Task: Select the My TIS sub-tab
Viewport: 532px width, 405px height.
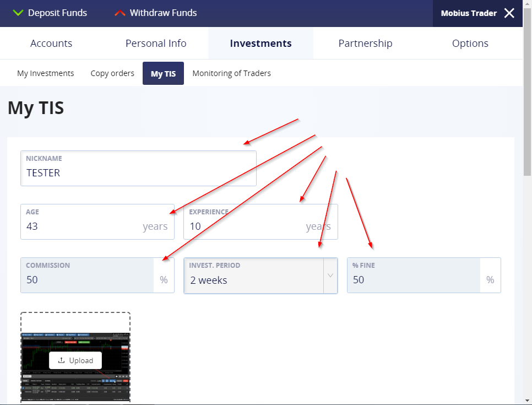Action: point(163,73)
